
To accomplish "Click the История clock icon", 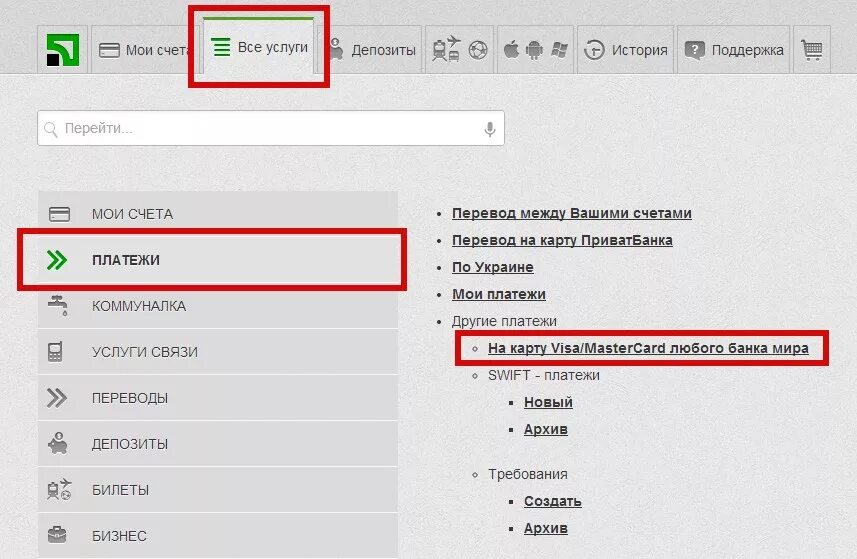I will tap(594, 50).
